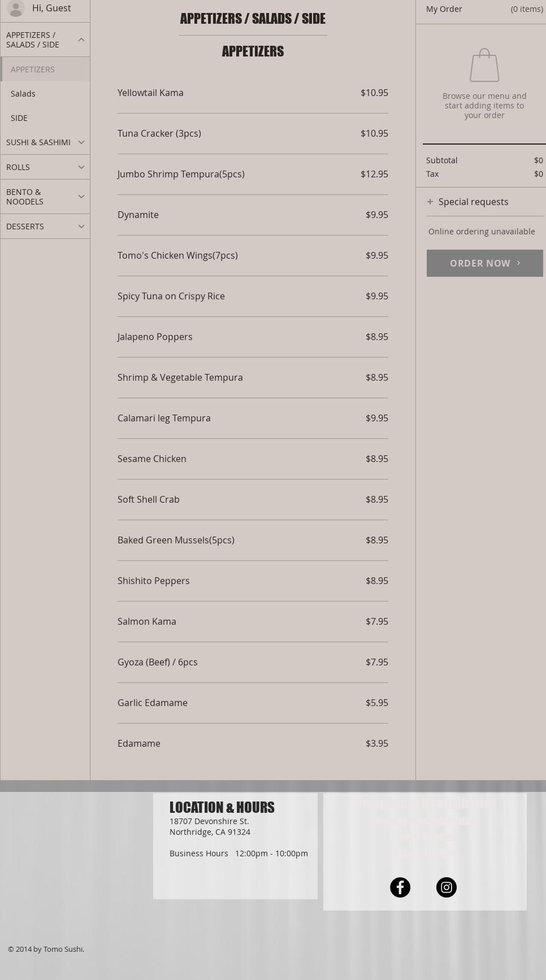Select the SIDE submenu item
The image size is (546, 980).
[x=19, y=118]
